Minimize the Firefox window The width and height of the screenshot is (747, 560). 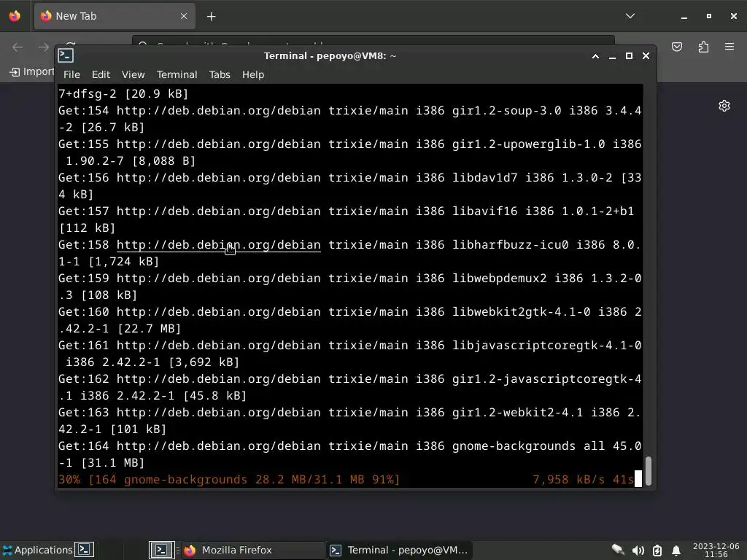point(684,16)
